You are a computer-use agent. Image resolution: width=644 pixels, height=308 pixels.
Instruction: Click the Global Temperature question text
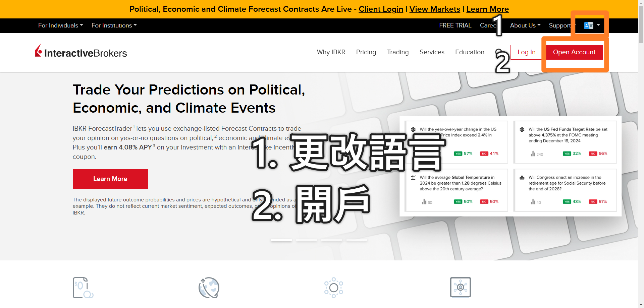[x=461, y=183]
